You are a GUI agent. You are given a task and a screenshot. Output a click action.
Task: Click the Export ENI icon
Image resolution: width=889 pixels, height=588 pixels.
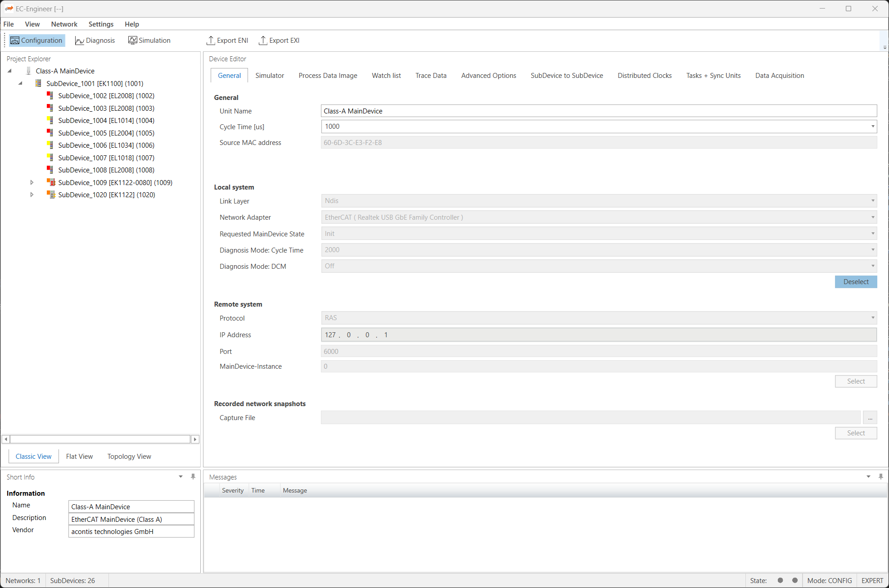(211, 41)
